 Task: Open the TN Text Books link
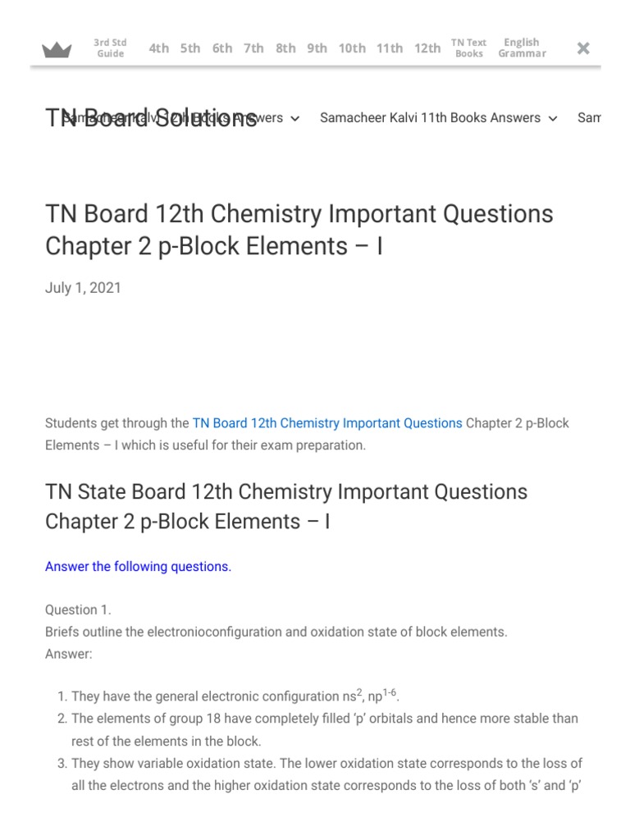pos(469,48)
